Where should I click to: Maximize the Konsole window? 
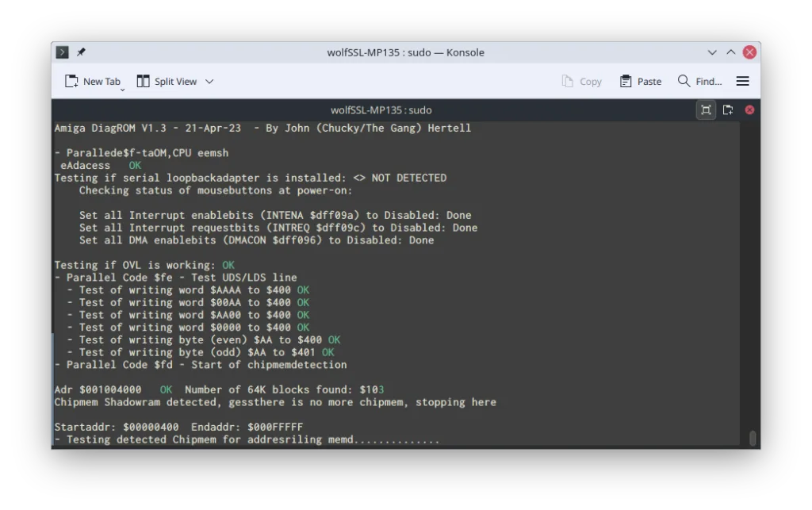pyautogui.click(x=730, y=52)
